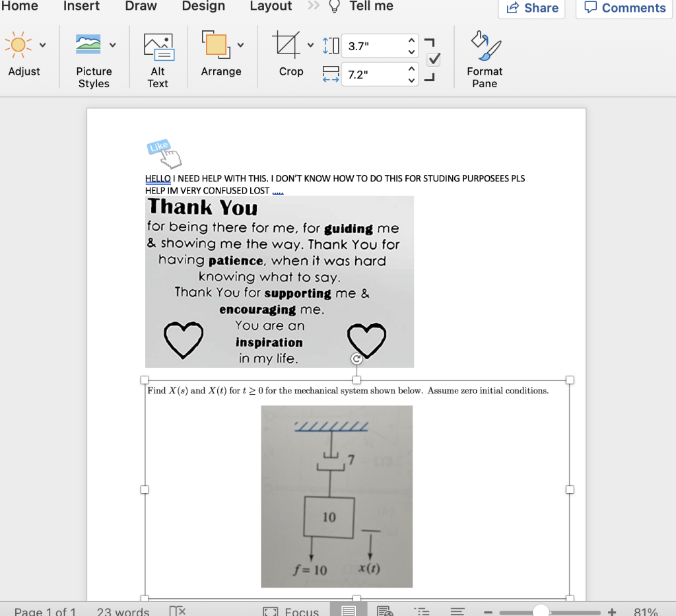Click the spelling check status icon

pyautogui.click(x=177, y=610)
